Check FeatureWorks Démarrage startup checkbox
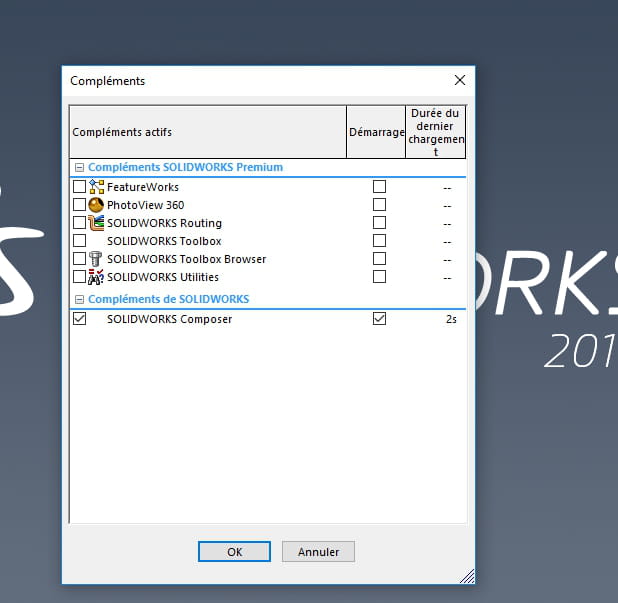 click(x=380, y=186)
